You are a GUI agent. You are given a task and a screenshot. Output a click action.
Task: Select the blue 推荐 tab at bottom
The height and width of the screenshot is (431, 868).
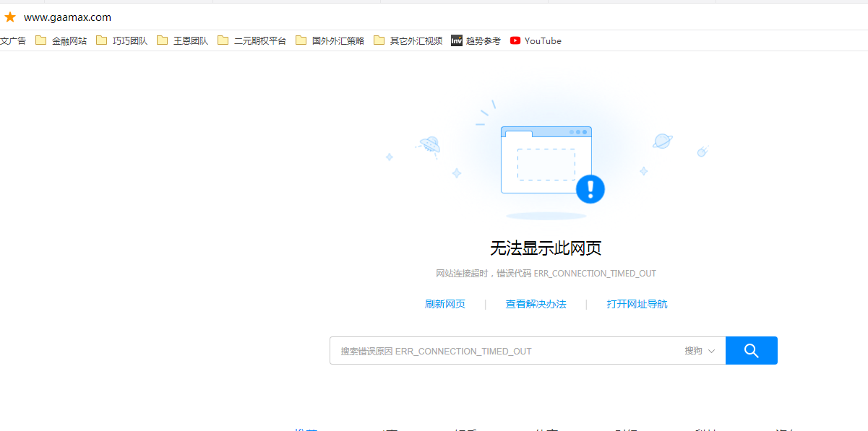pyautogui.click(x=305, y=429)
